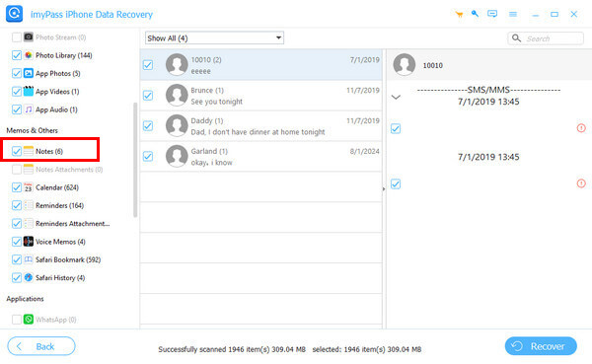592x364 pixels.
Task: Select Safari History (4) category
Action: pyautogui.click(x=60, y=278)
